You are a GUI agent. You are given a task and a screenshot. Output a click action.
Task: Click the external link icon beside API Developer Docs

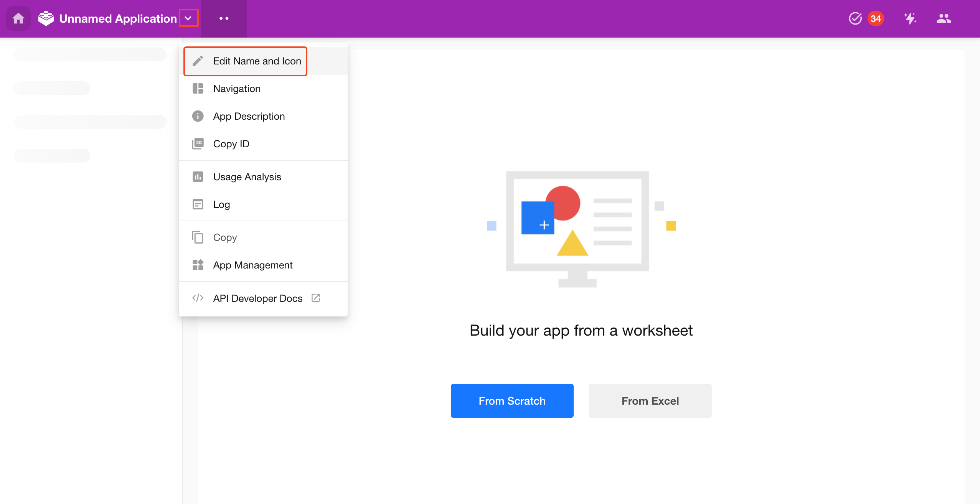[316, 298]
